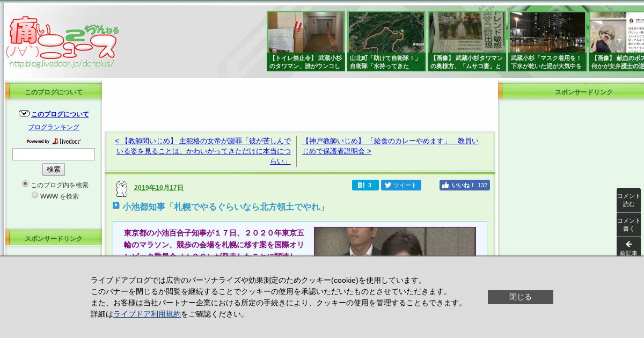Click the blog search text field
644x338 pixels.
click(54, 155)
